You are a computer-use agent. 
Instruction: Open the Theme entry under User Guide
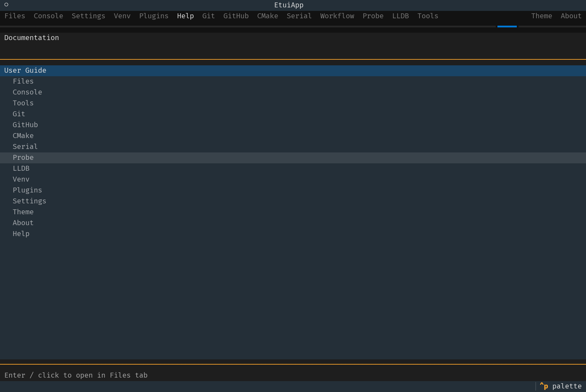tap(293, 212)
